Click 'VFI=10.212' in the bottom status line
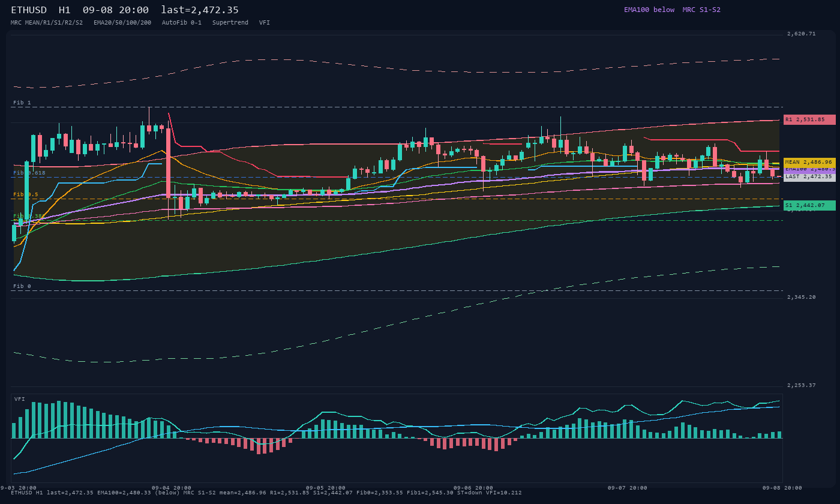Viewport: 840px width, 504px height. pos(504,493)
